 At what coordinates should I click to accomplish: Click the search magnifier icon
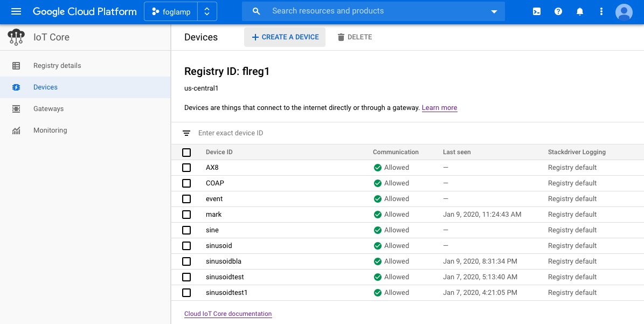[257, 11]
